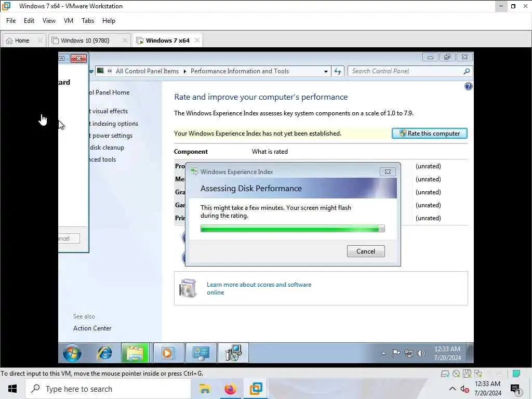
Task: Open Advanced tools link
Action: tap(103, 159)
